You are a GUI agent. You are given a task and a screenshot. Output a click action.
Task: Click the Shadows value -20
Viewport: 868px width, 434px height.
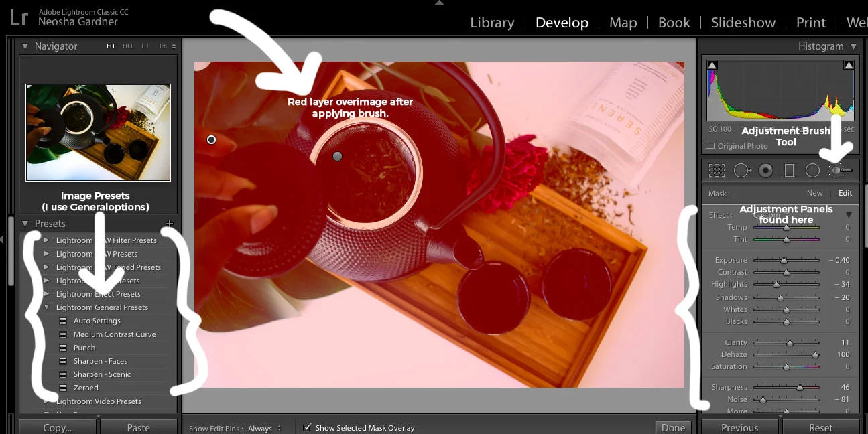click(842, 297)
